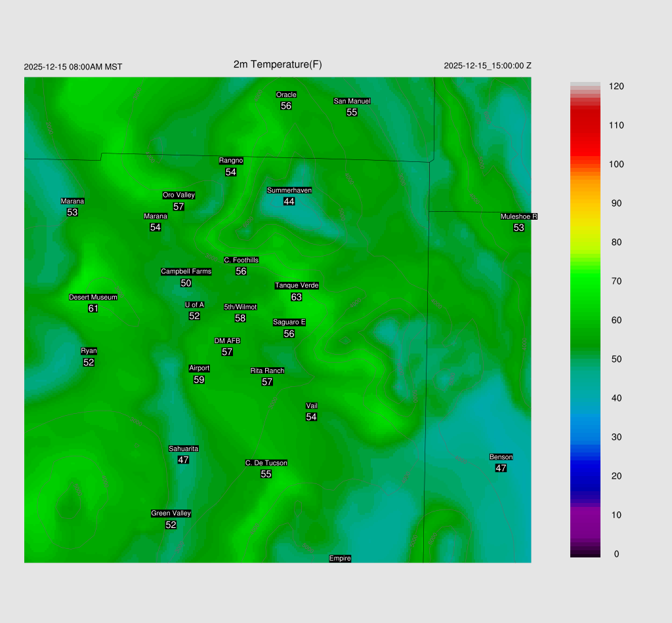
Task: Pick the Green Valley station label
Action: pyautogui.click(x=171, y=513)
